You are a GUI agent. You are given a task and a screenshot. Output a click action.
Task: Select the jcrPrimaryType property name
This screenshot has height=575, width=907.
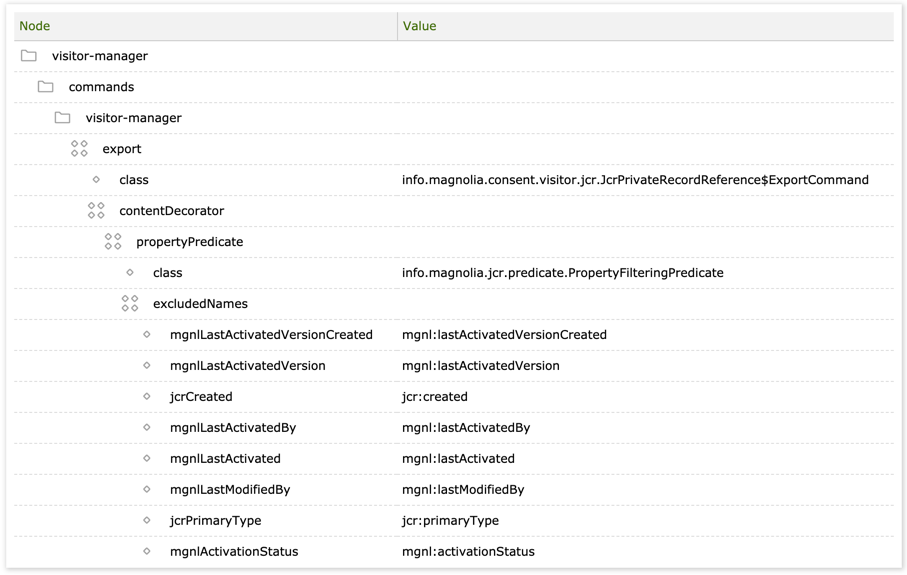(215, 521)
